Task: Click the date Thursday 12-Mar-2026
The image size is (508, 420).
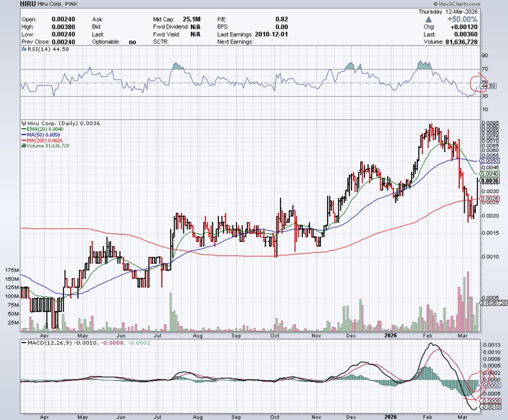Action: 448,12
